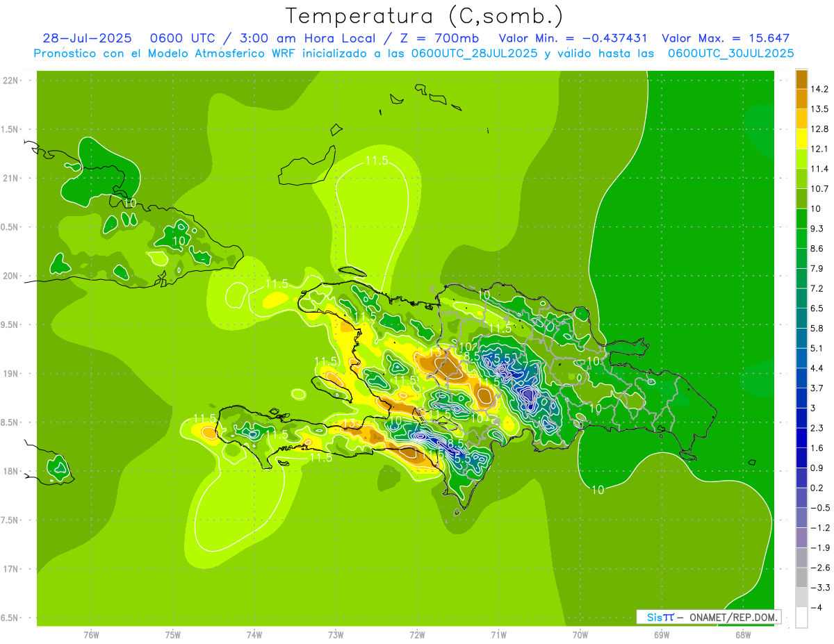The width and height of the screenshot is (834, 644).
Task: Click the 11.4 value on the color legend
Action: [818, 169]
